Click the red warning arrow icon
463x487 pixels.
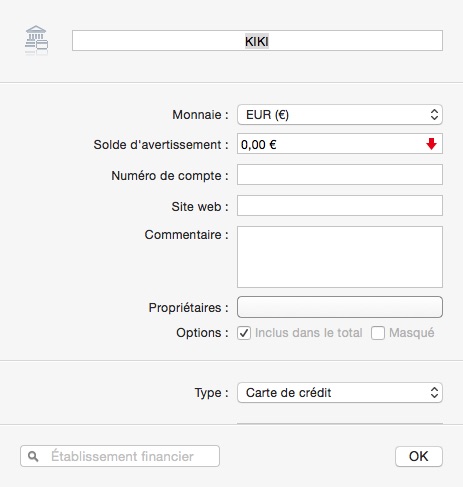point(431,144)
